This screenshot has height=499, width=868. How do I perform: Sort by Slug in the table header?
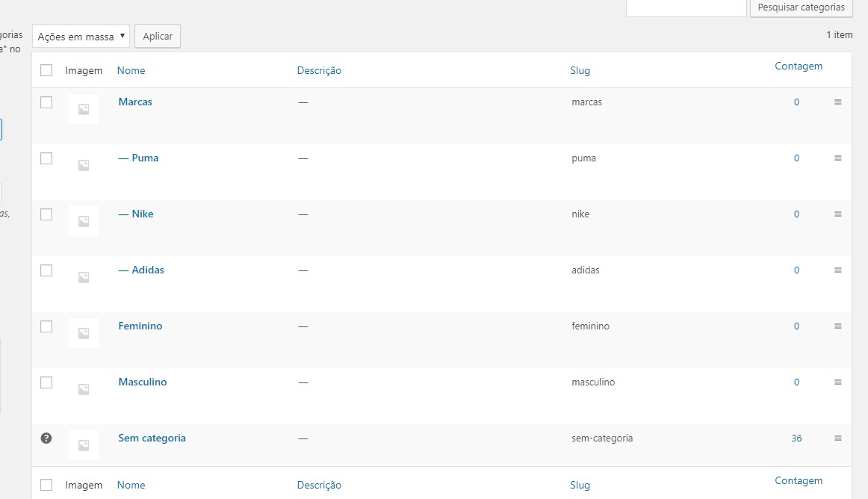tap(580, 70)
